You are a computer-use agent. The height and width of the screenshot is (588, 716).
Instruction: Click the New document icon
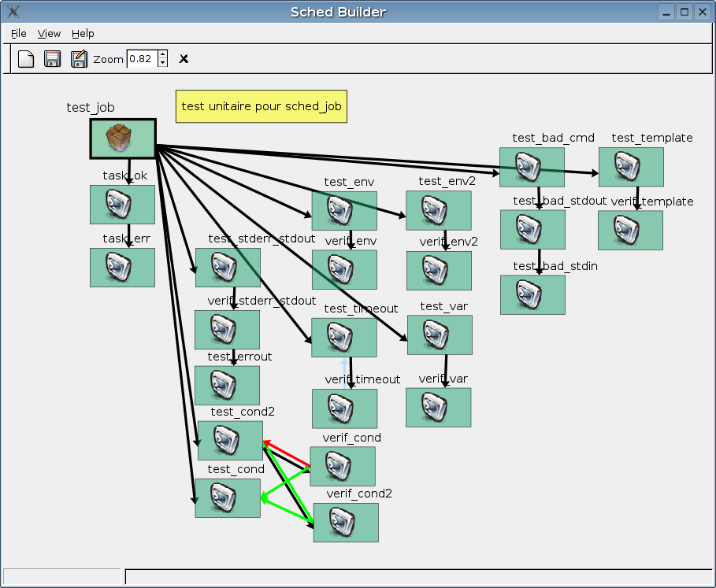coord(26,59)
